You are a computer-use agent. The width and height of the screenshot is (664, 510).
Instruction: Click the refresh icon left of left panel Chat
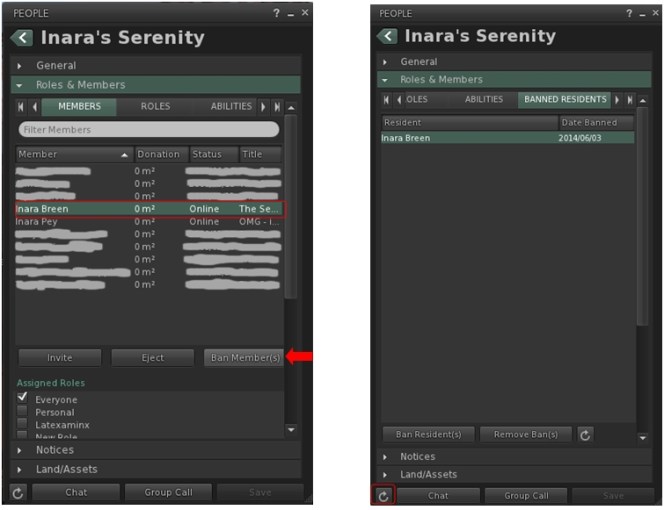[18, 492]
